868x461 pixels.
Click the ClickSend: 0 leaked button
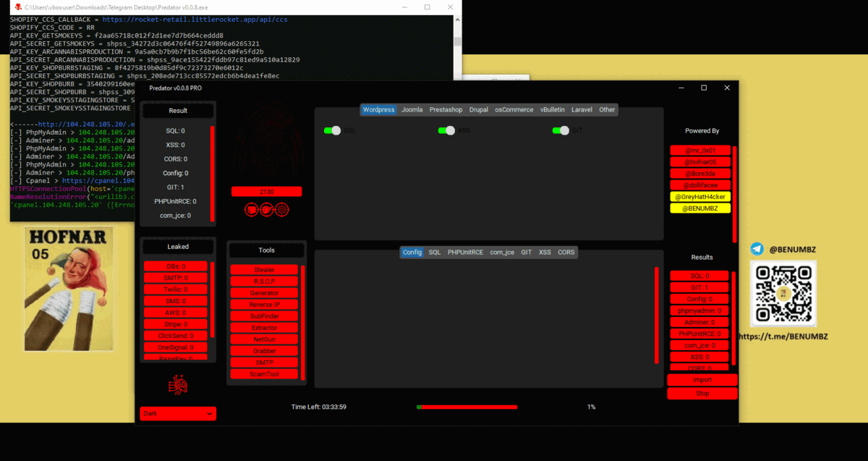tap(176, 336)
